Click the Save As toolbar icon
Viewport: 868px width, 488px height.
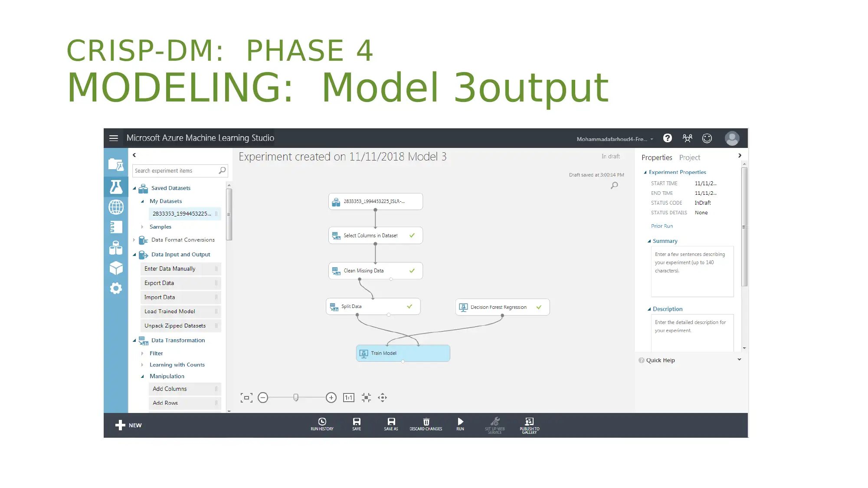tap(391, 424)
